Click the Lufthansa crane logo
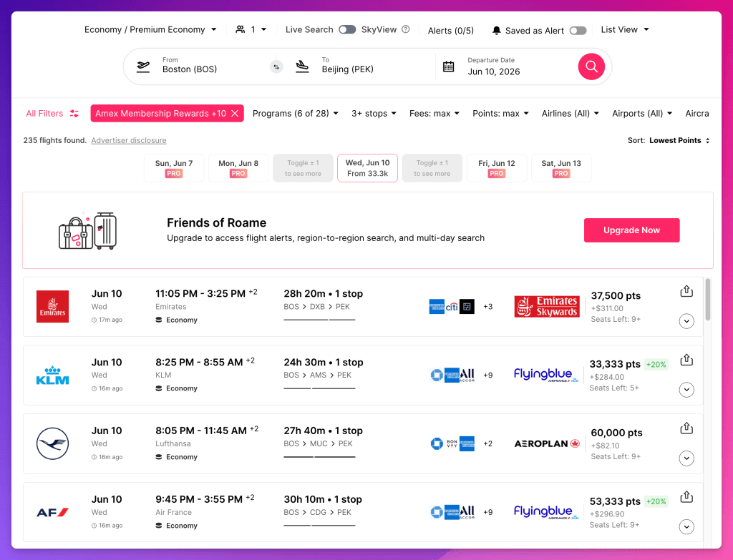Screen dimensions: 733x560 [x=52, y=443]
